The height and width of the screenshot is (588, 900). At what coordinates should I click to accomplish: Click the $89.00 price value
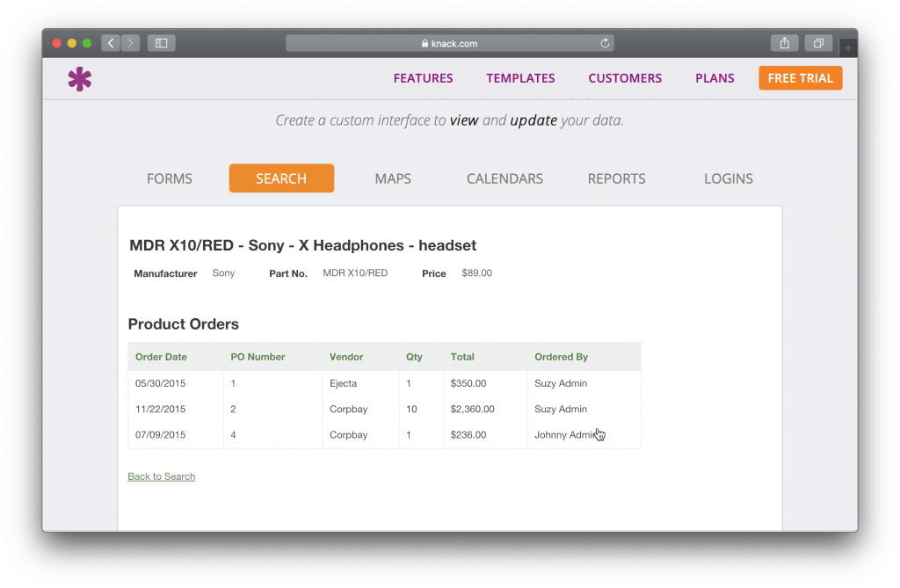click(476, 272)
